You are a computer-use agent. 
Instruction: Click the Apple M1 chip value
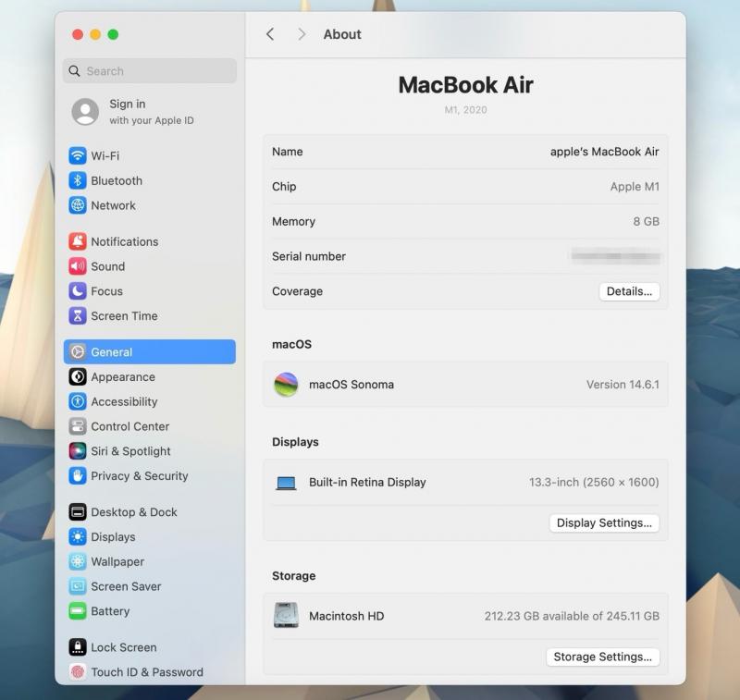(635, 186)
